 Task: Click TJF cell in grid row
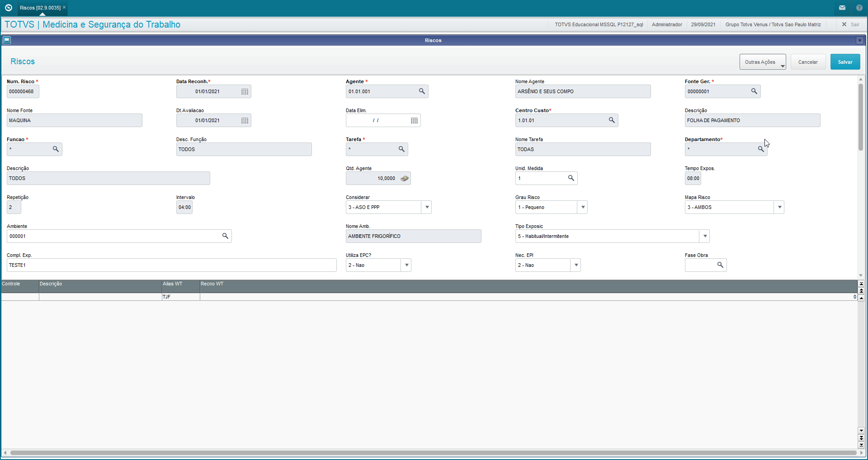[x=181, y=297]
